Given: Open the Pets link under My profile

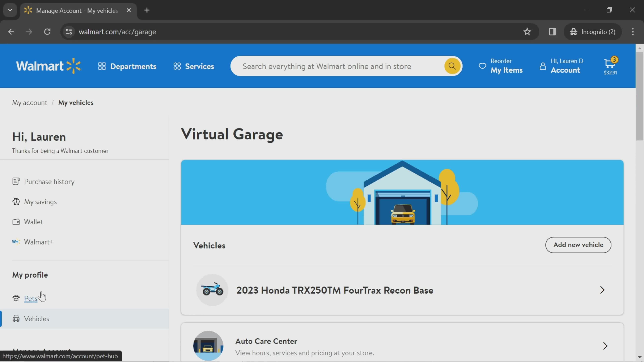Looking at the screenshot, I should pos(31,298).
